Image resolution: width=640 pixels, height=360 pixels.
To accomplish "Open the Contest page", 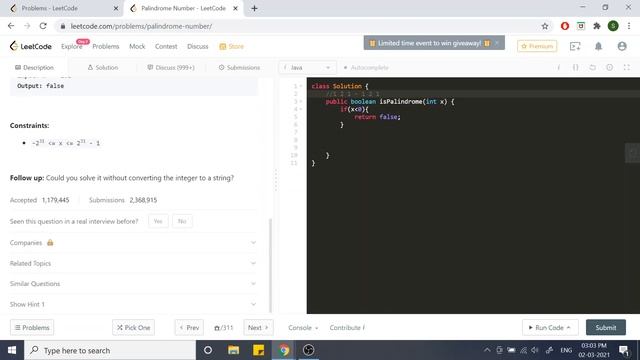I will coord(166,47).
